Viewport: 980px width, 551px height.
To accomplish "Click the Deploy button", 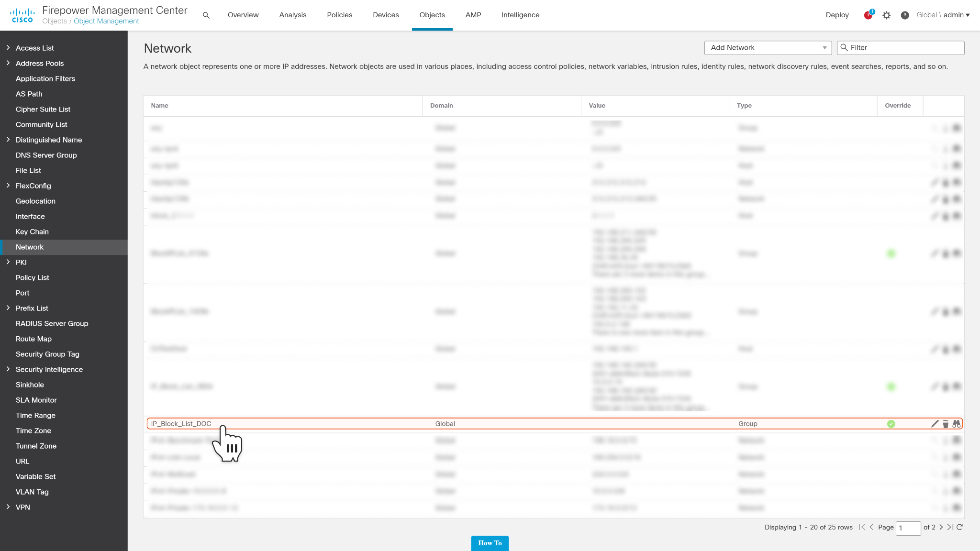I will tap(837, 15).
